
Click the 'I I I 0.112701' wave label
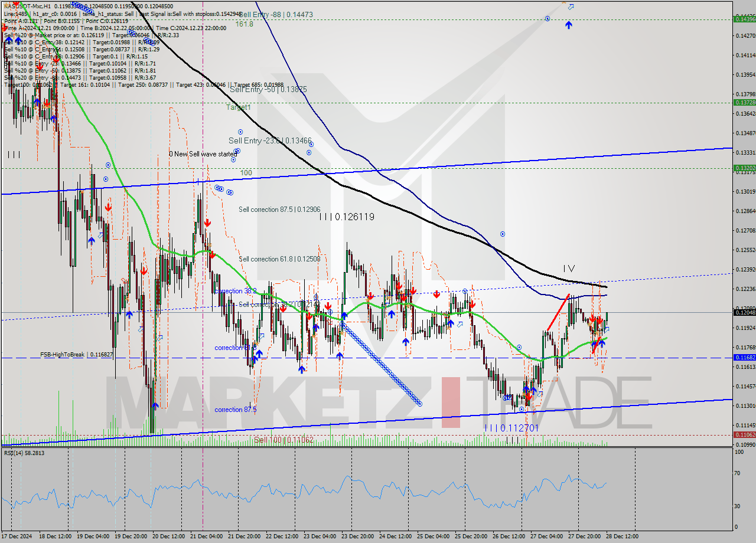[511, 427]
